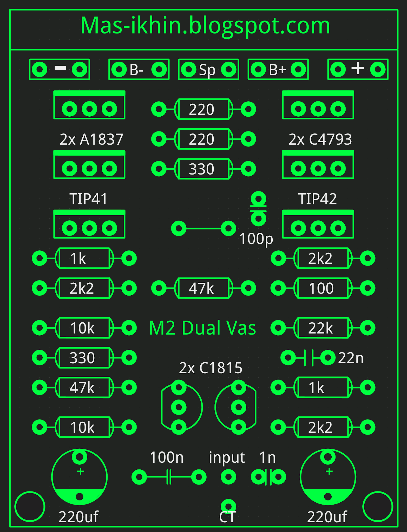Viewport: 407px width, 532px height.
Task: Click the 2x A1837 label
Action: coord(91,139)
